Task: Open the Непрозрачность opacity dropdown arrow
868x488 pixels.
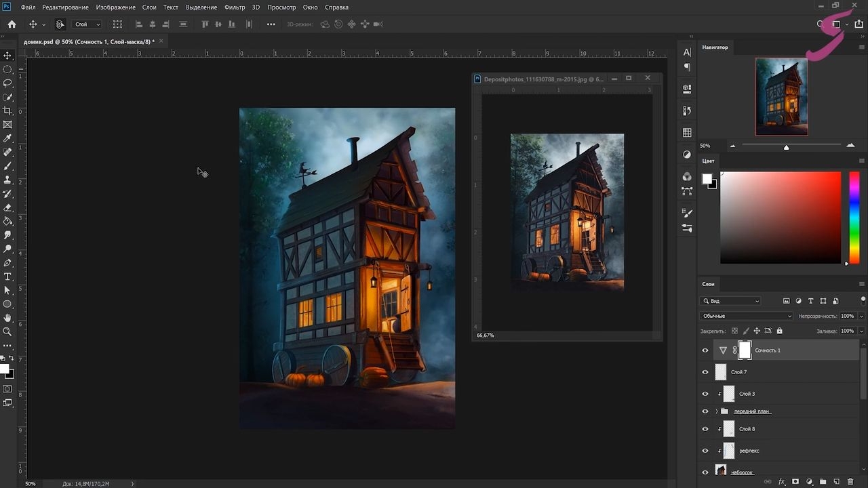Action: 861,316
